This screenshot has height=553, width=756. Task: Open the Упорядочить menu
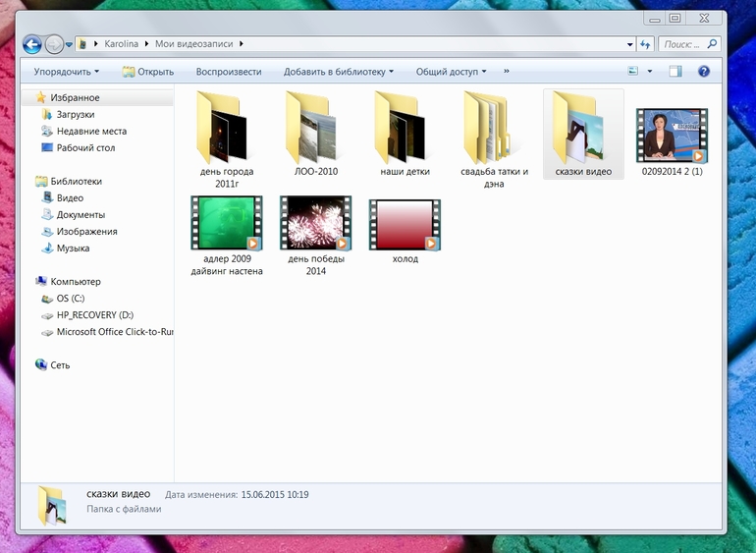coord(66,72)
